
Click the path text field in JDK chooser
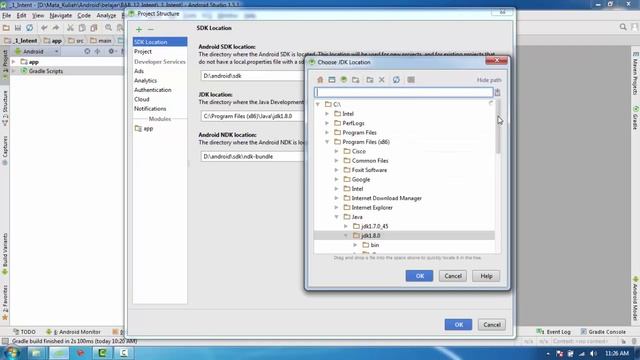coord(403,93)
